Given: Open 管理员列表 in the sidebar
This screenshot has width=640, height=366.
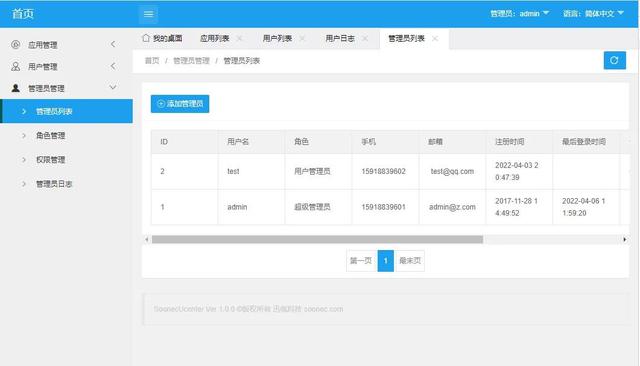Looking at the screenshot, I should pos(67,111).
